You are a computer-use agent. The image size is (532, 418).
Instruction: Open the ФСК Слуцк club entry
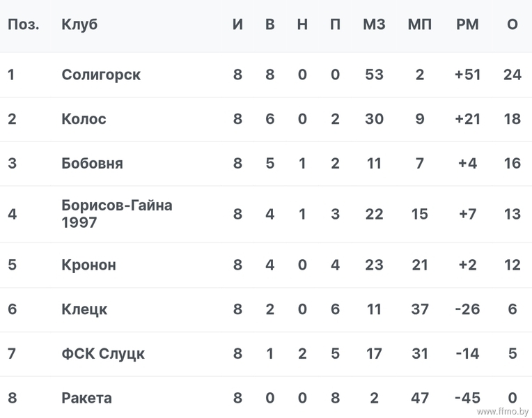coord(103,354)
